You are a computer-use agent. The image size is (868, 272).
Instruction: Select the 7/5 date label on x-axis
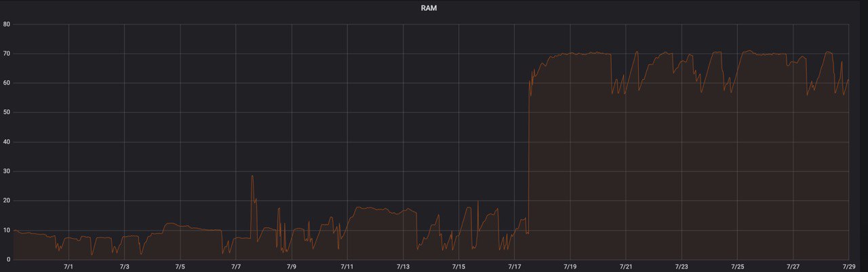[180, 267]
